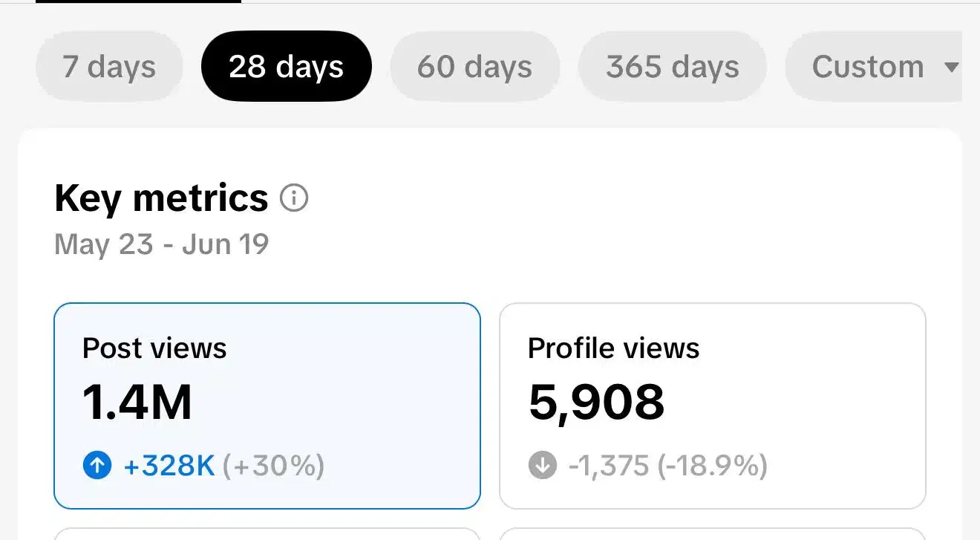The height and width of the screenshot is (540, 980).
Task: Show metrics for 365 days
Action: point(672,67)
